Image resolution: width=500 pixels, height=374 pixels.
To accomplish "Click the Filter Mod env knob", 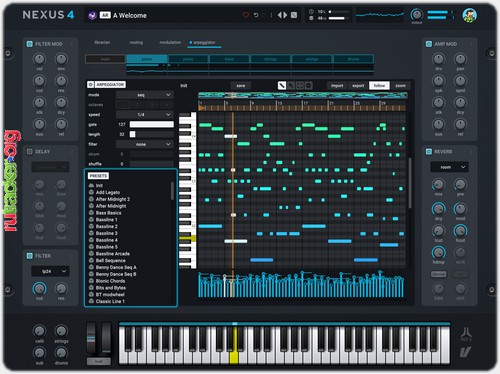I will pyautogui.click(x=61, y=59).
